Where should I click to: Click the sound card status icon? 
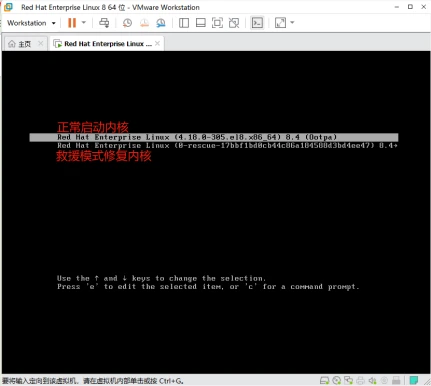click(372, 380)
